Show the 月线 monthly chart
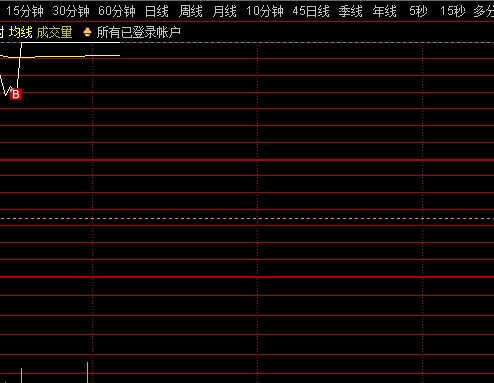The image size is (494, 383). (224, 11)
